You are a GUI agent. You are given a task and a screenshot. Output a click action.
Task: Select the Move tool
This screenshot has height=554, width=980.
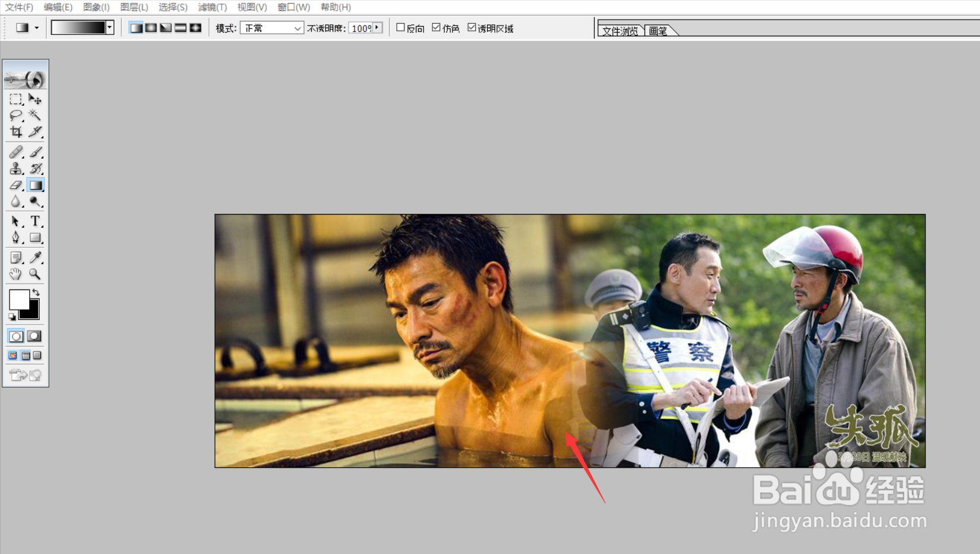35,99
